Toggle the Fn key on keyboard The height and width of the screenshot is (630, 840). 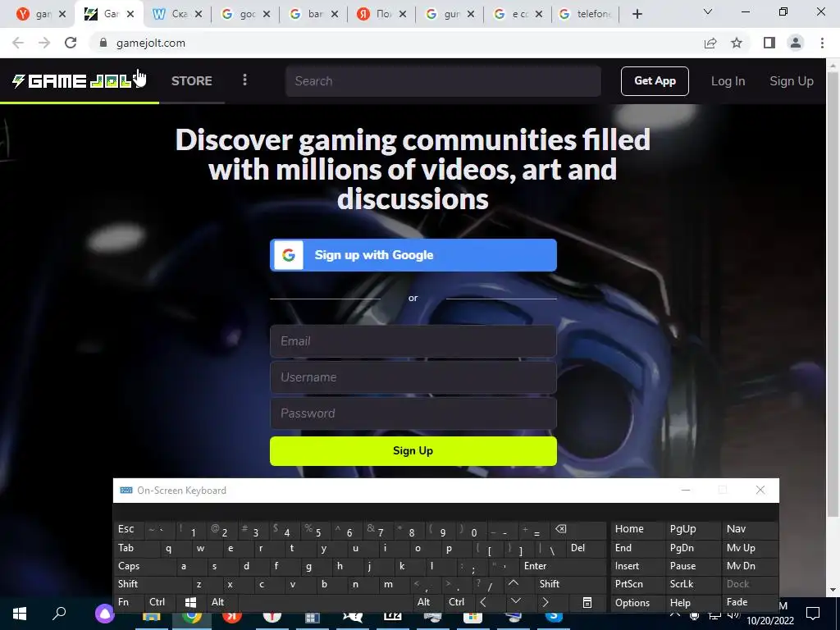[x=129, y=602]
